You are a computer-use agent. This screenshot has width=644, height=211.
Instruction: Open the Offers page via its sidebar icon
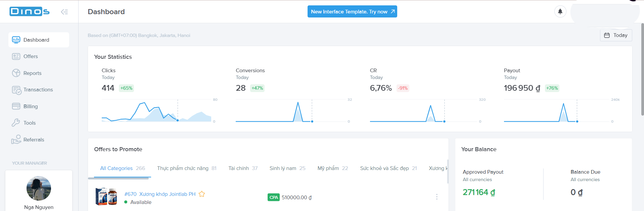click(x=16, y=56)
